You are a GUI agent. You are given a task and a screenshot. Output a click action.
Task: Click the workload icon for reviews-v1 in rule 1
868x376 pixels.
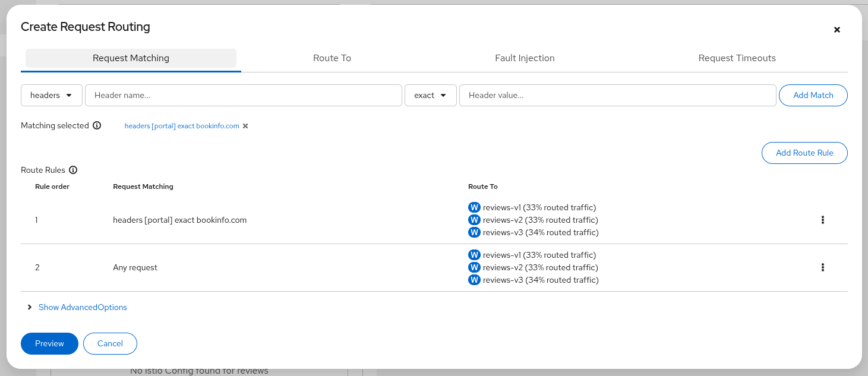[474, 207]
